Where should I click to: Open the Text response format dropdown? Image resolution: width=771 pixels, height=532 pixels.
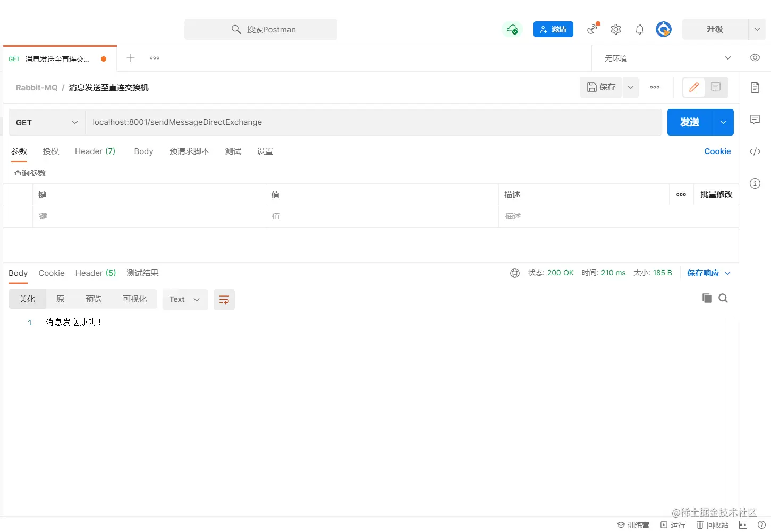point(185,300)
